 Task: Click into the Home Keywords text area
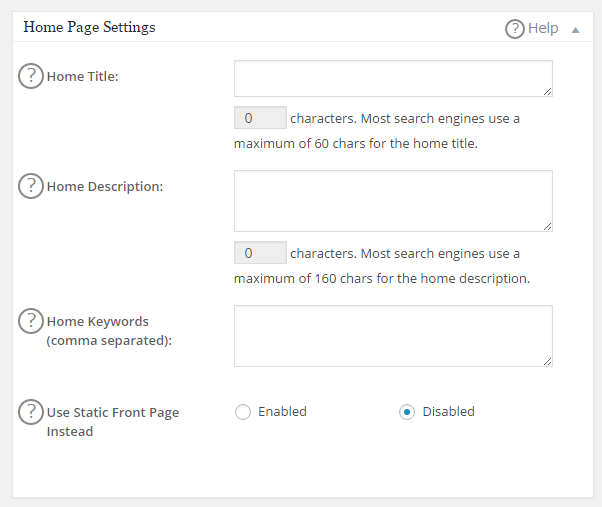(392, 335)
